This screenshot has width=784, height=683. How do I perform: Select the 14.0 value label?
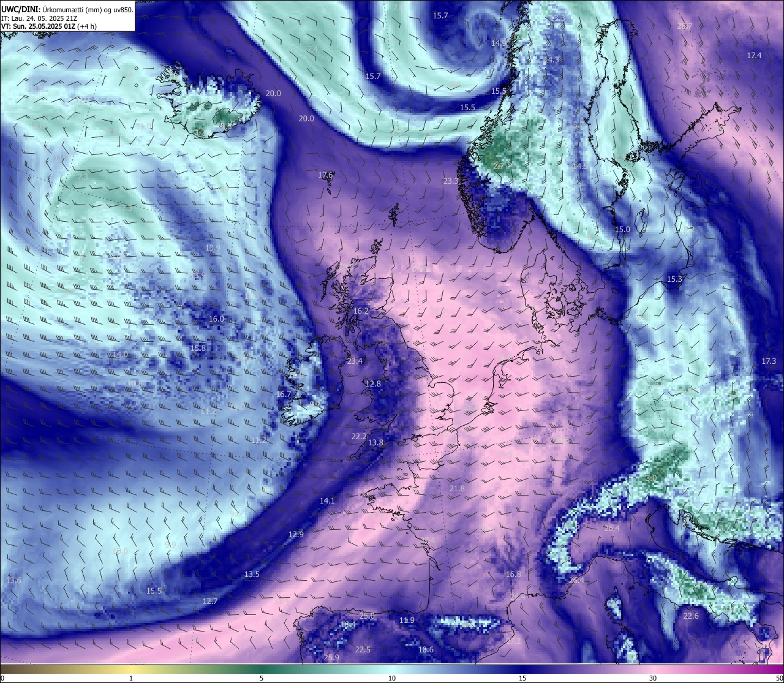click(120, 354)
